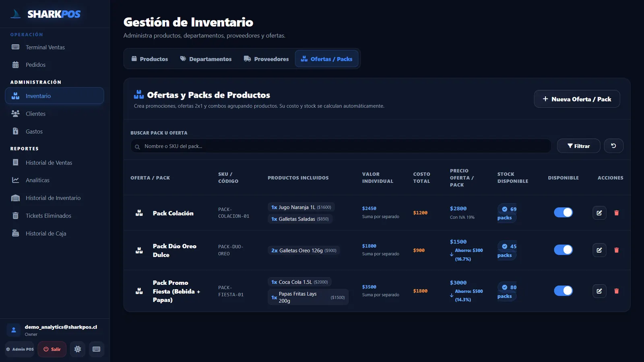Select Ofertas / Packs tab
This screenshot has height=362, width=644.
[326, 59]
